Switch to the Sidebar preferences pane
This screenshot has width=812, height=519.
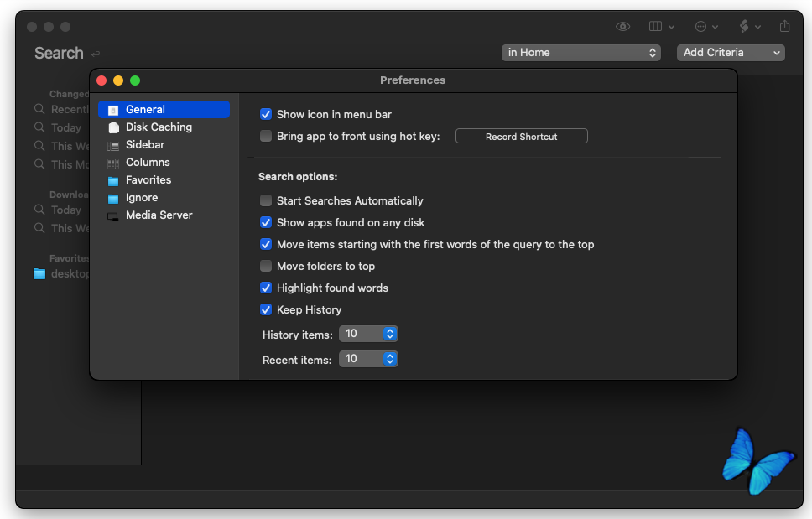click(145, 145)
